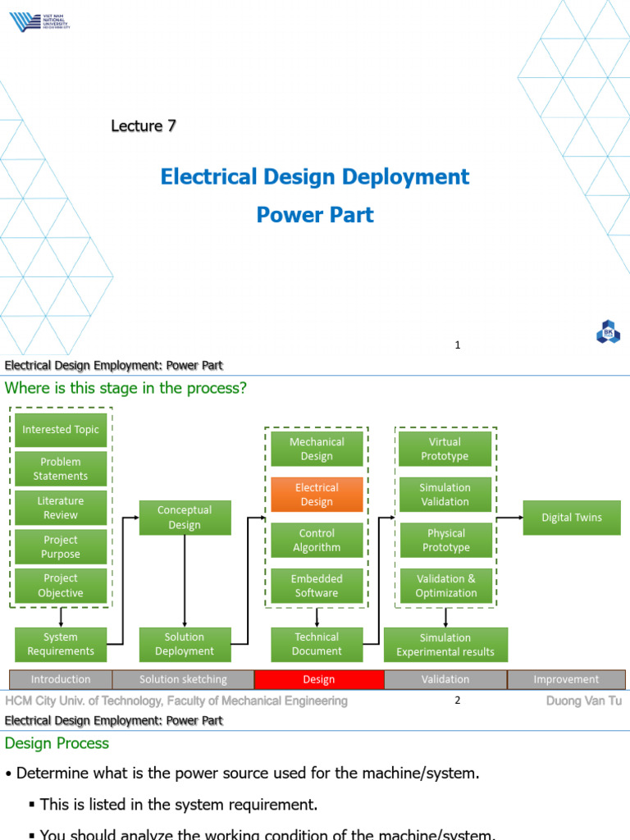This screenshot has height=840, width=630.
Task: Click the 'System Requirements' box
Action: [61, 645]
